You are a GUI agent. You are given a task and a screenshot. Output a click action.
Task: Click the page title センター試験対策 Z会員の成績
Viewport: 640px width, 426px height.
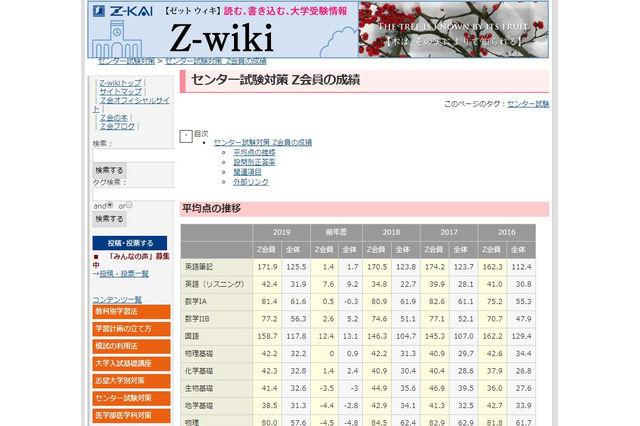click(276, 80)
